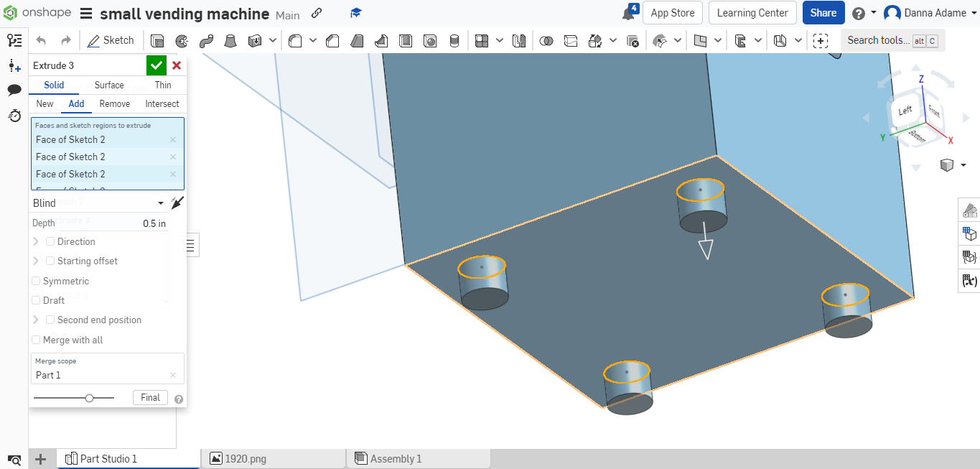Open the comments panel
This screenshot has width=980, height=469.
(x=14, y=90)
